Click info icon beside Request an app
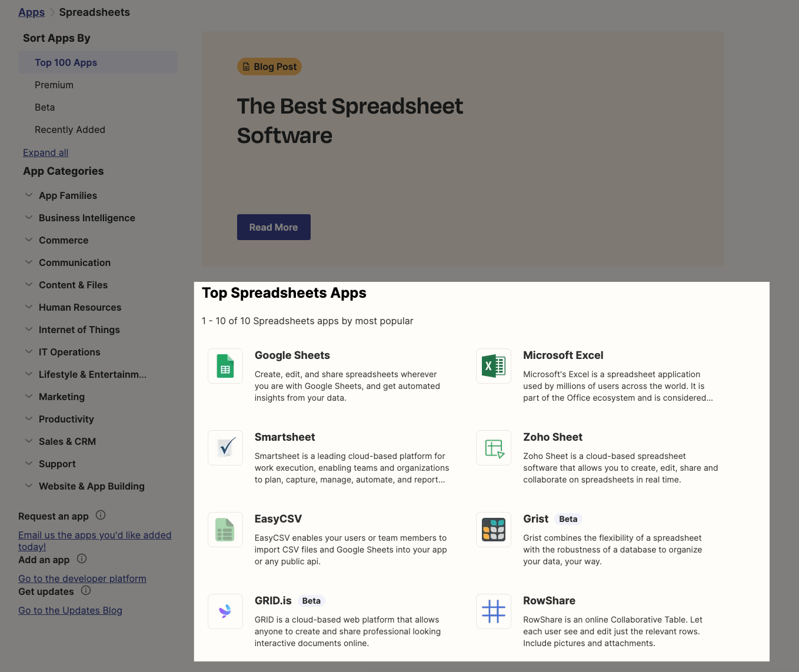 click(x=101, y=515)
